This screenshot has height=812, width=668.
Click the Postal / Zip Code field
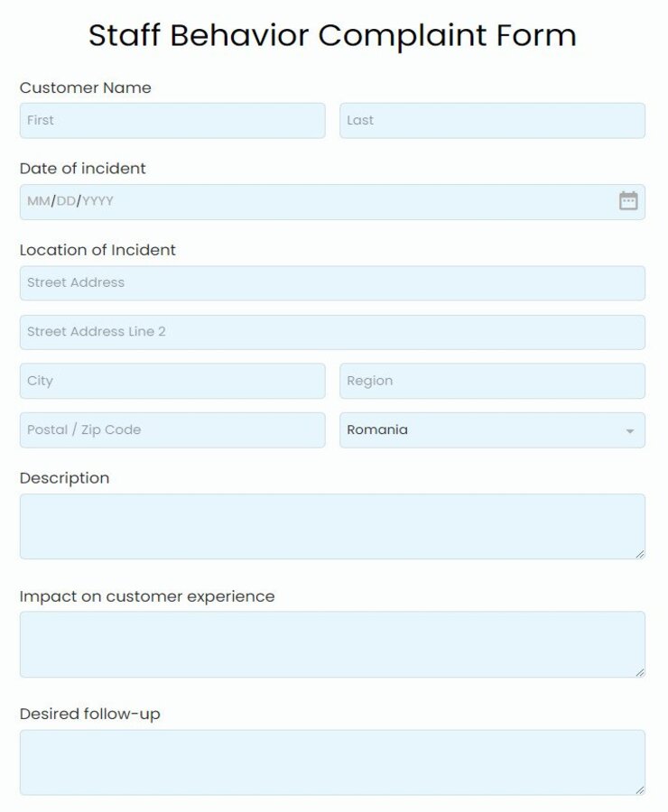pyautogui.click(x=172, y=430)
